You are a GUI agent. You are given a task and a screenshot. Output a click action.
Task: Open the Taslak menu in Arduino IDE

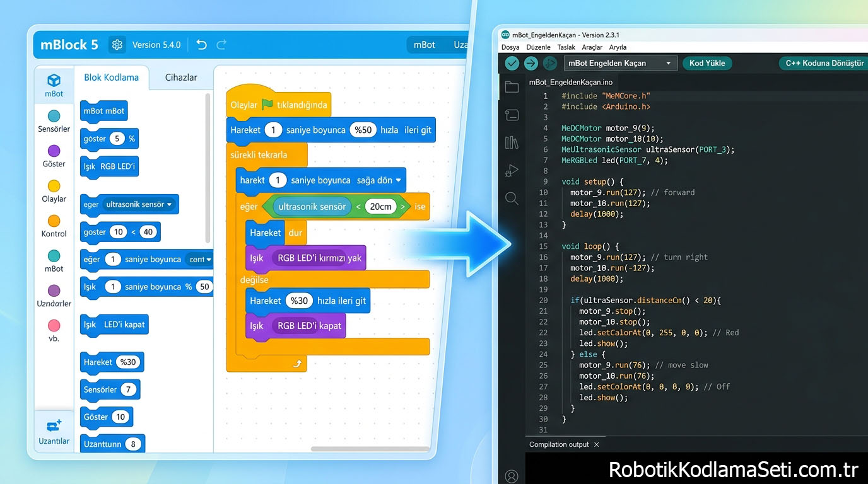[566, 47]
